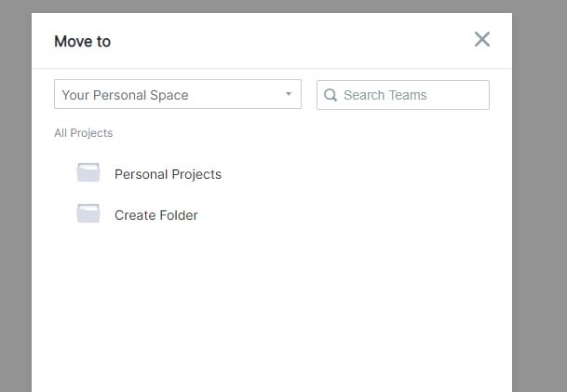Image resolution: width=567 pixels, height=392 pixels.
Task: Click the All Projects heading
Action: point(83,133)
